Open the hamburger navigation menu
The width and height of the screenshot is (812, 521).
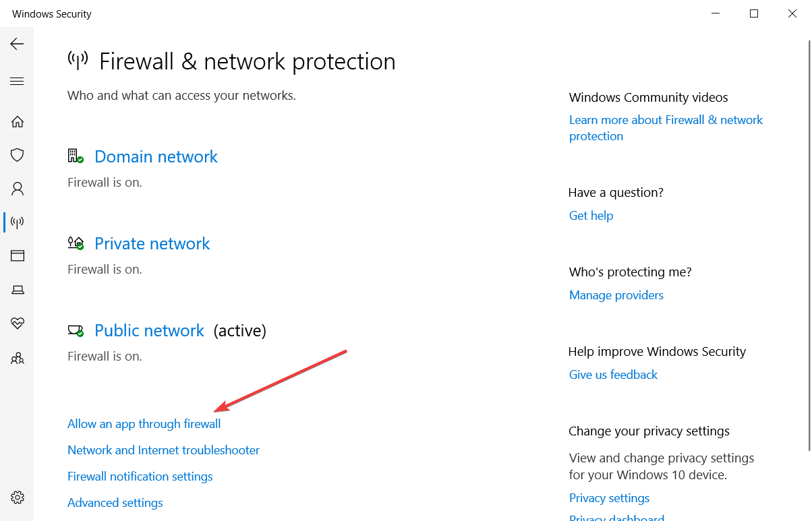tap(17, 82)
